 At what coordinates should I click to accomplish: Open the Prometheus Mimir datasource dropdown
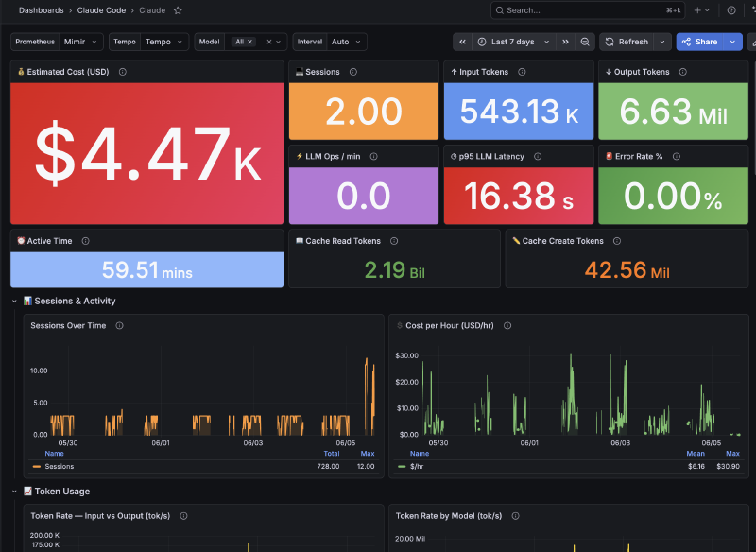81,42
